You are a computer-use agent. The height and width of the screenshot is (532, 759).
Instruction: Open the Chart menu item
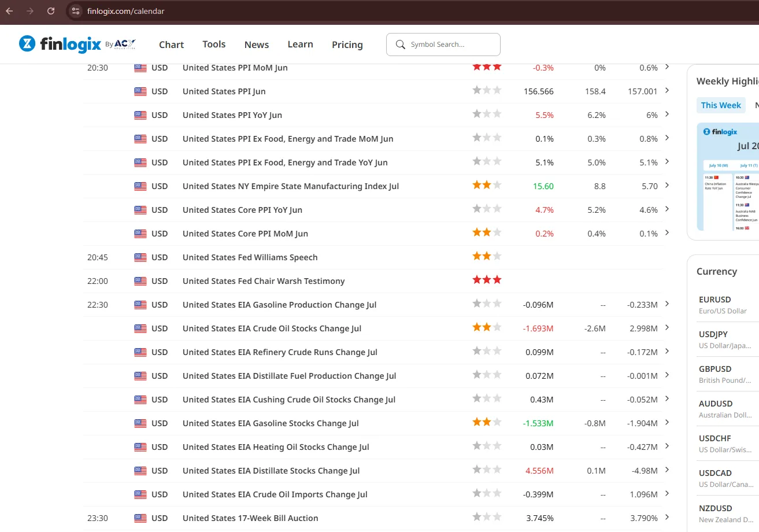click(x=172, y=45)
